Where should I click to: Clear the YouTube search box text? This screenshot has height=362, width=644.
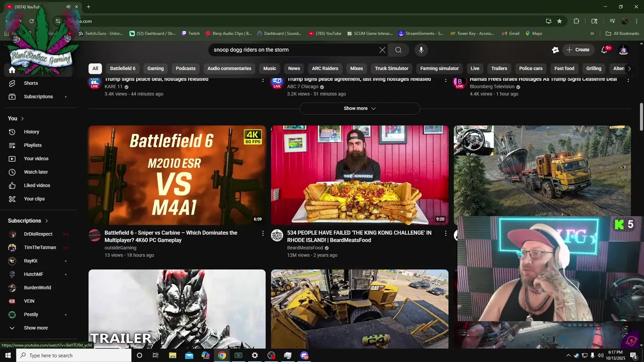pyautogui.click(x=382, y=50)
